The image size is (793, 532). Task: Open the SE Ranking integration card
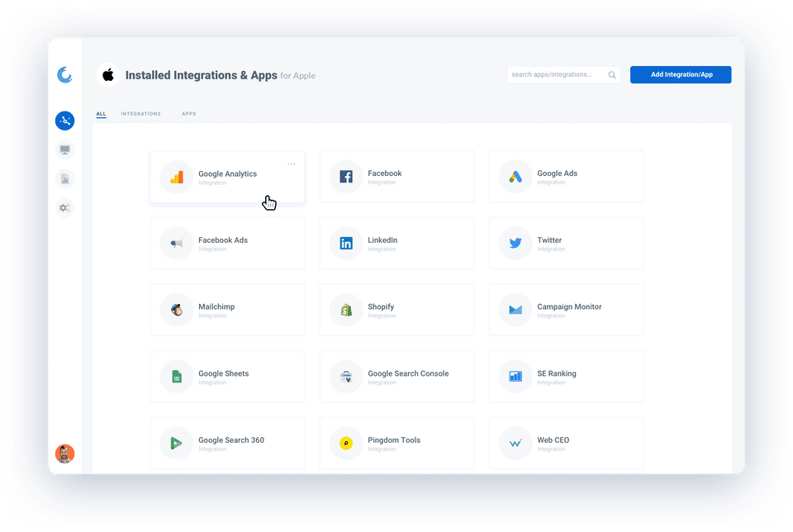[x=567, y=377]
